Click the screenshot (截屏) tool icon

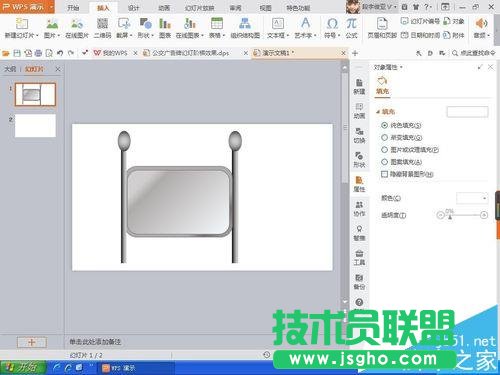click(x=124, y=24)
